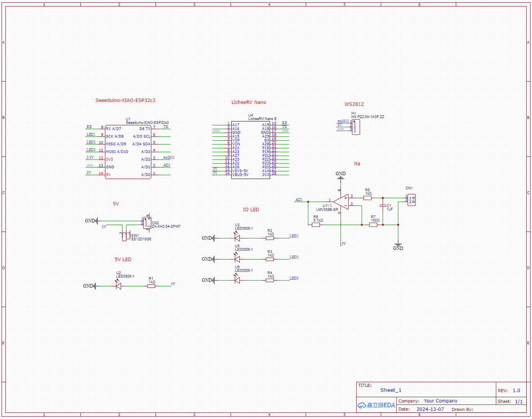Select the U5 LED0805-1 diode symbol
532x419 pixels.
237,259
